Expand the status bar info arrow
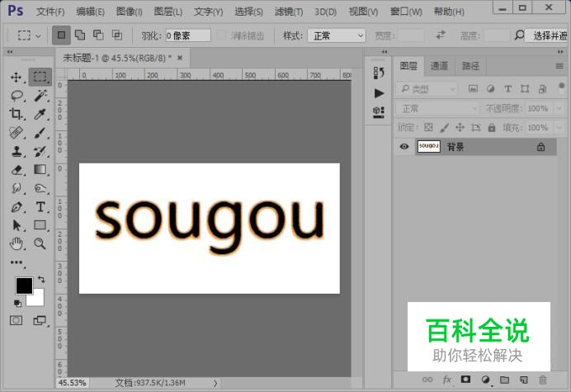The image size is (571, 392). [x=215, y=383]
